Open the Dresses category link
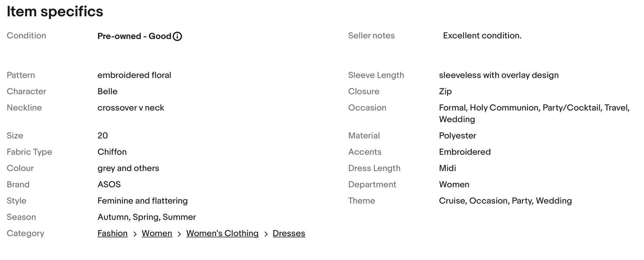 (289, 233)
